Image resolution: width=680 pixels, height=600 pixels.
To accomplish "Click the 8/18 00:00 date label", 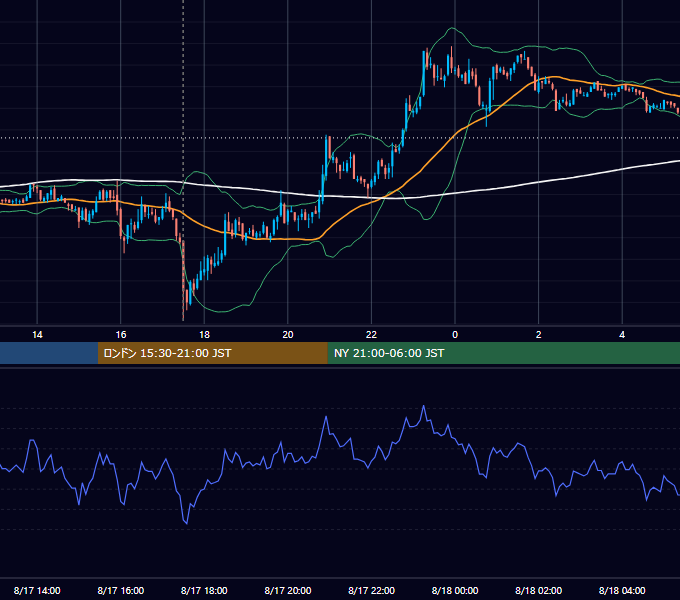I will 455,590.
